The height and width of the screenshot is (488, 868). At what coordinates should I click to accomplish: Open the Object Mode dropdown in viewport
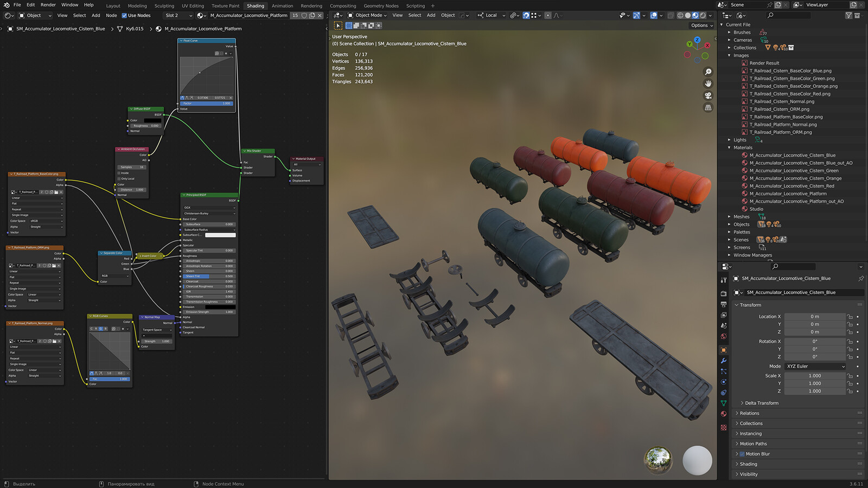pos(367,15)
